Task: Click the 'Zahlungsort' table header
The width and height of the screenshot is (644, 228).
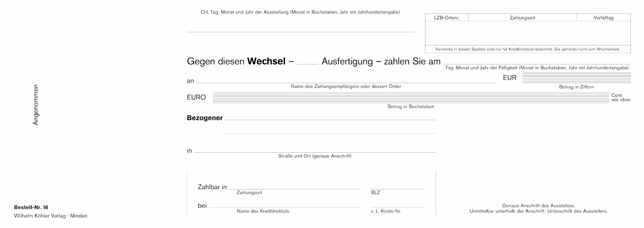Action: pos(522,18)
